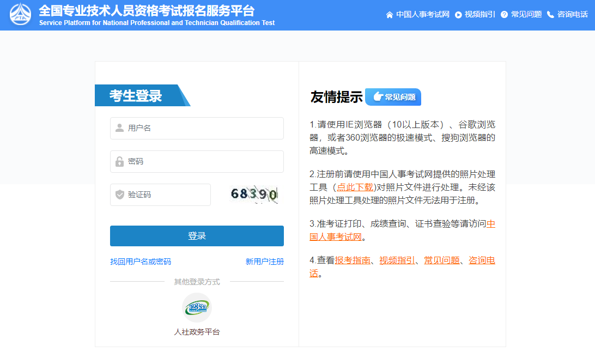The image size is (595, 364).
Task: Open 视频指引 in top navigation
Action: (x=479, y=15)
